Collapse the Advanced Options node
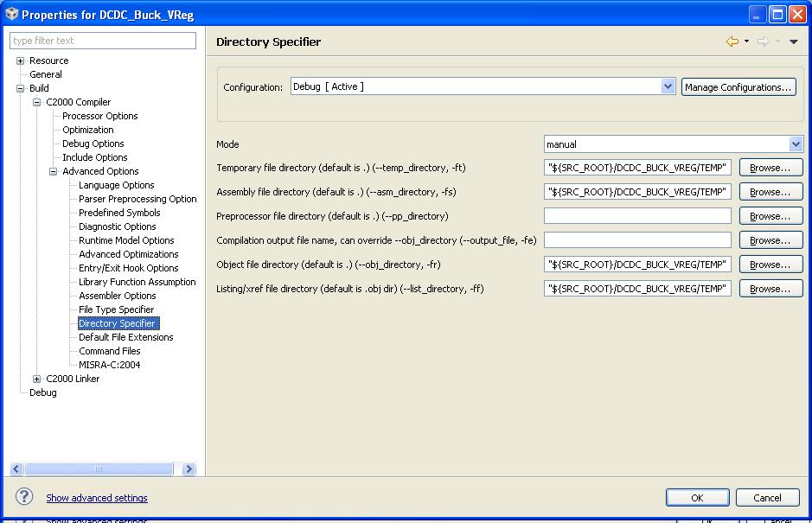 click(x=54, y=171)
